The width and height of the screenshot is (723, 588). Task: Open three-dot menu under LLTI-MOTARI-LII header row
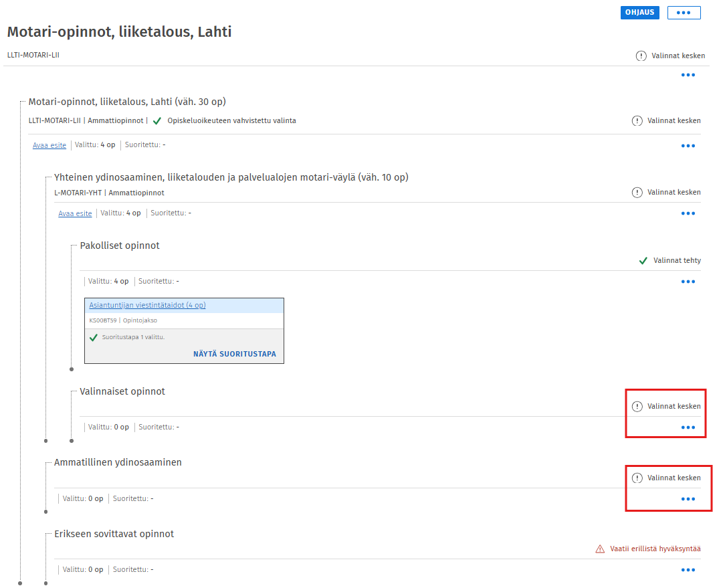(688, 75)
